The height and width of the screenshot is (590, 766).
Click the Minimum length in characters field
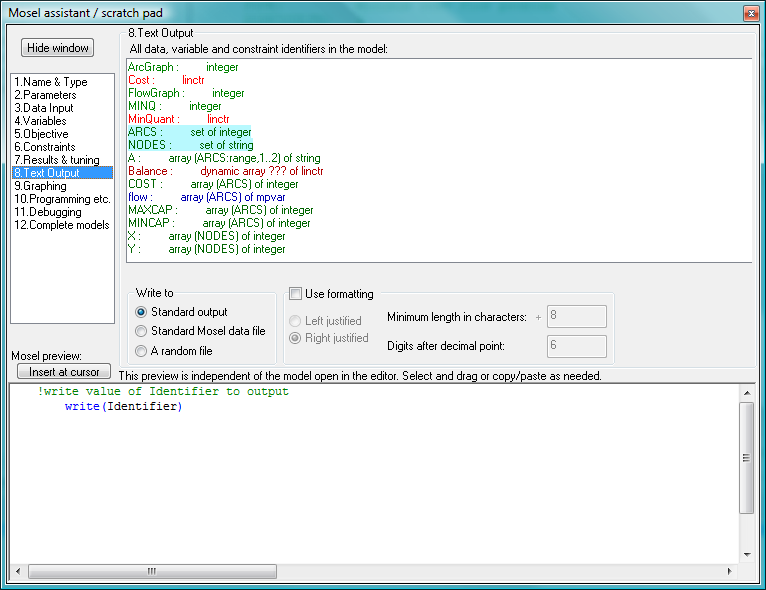[577, 317]
